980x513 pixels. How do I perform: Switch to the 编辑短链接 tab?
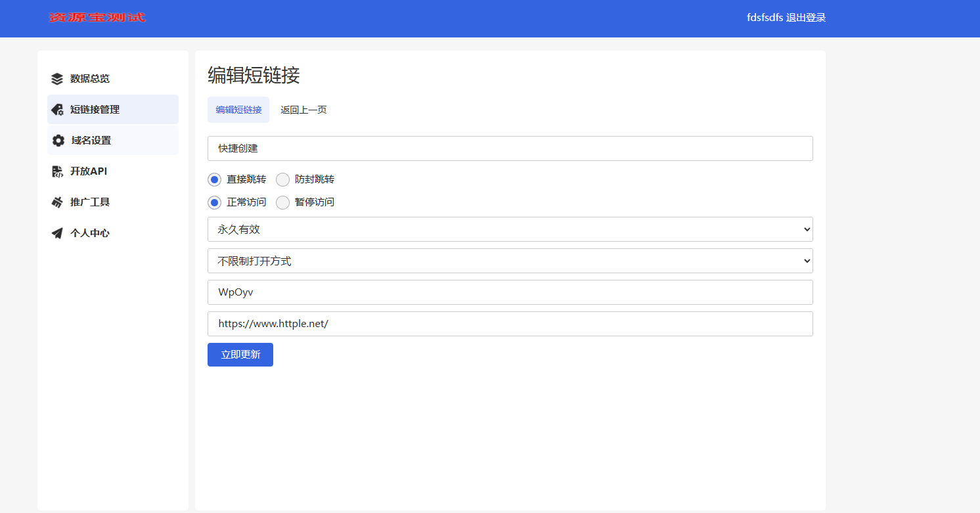(x=238, y=110)
